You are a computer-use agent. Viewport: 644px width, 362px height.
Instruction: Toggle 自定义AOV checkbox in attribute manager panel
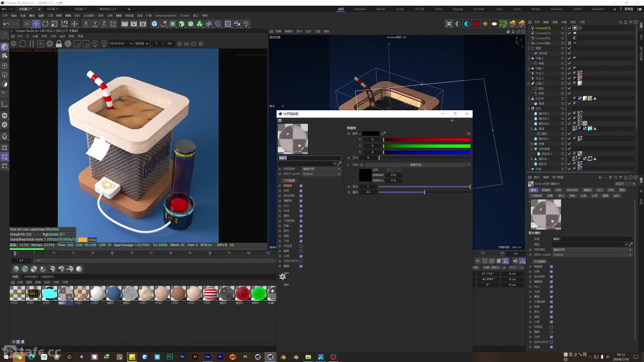pos(551,342)
